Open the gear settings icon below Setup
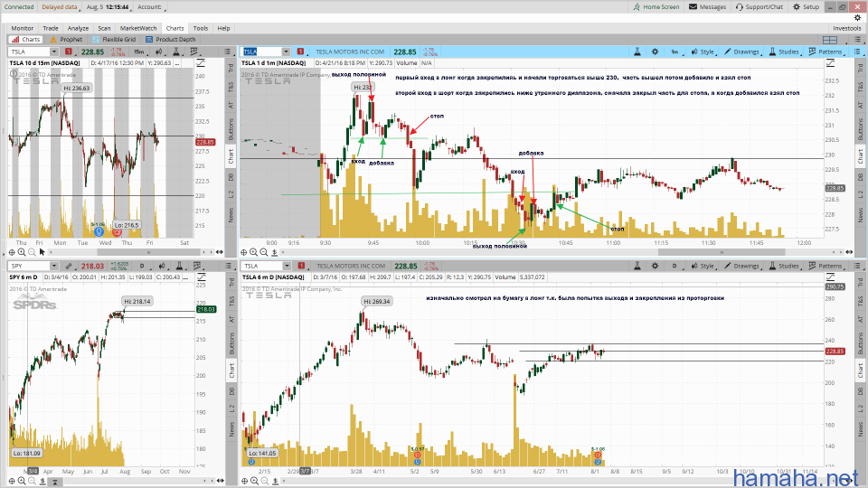 (x=857, y=18)
